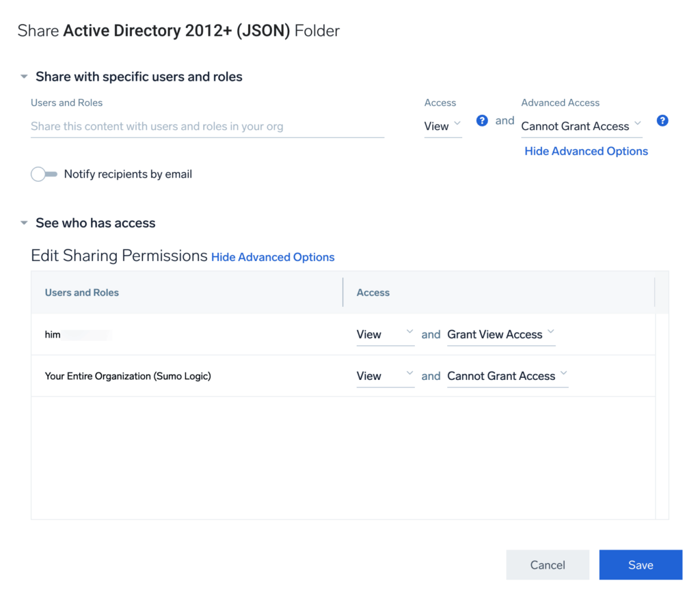700x596 pixels.
Task: Select the Your Entire Organization row
Action: click(x=171, y=375)
